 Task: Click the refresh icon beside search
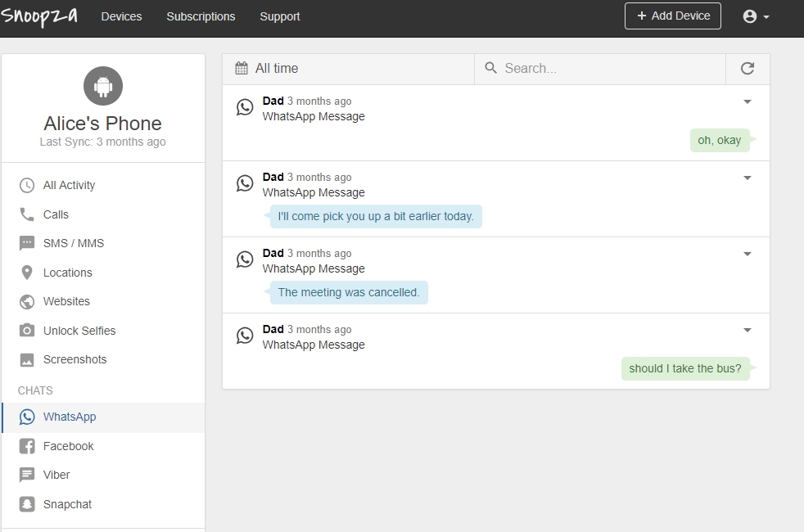click(747, 69)
